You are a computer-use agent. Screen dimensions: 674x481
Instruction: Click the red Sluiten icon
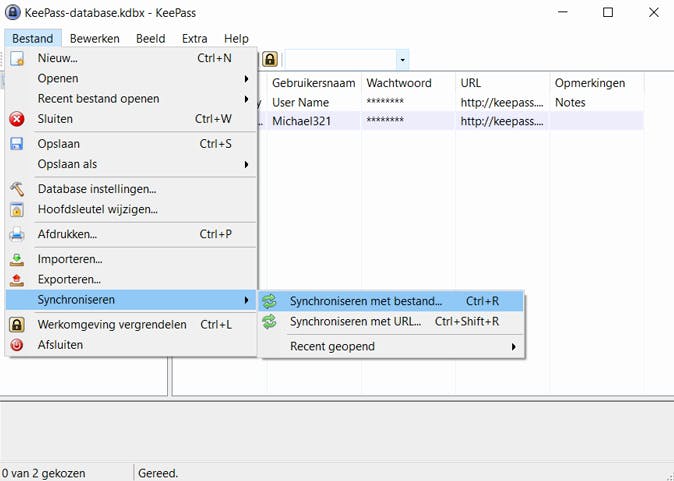click(17, 119)
